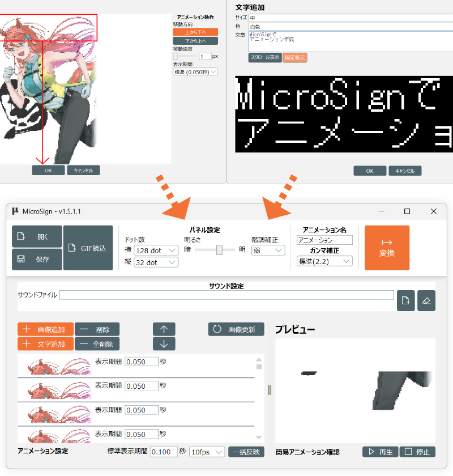Screen dimensions: 453x476
Task: Edit the 標準表示期間 0.100 field
Action: coord(164,452)
